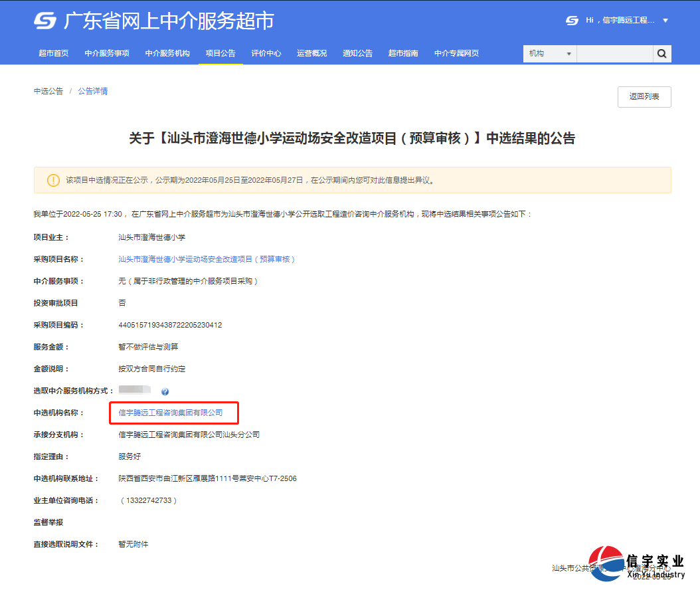Click inside the search input field

[614, 53]
